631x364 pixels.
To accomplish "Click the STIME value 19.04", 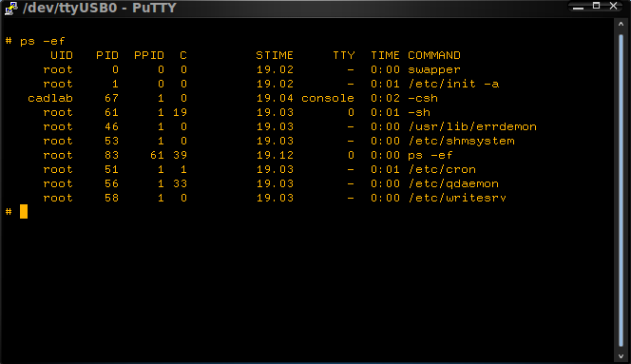I will click(275, 98).
